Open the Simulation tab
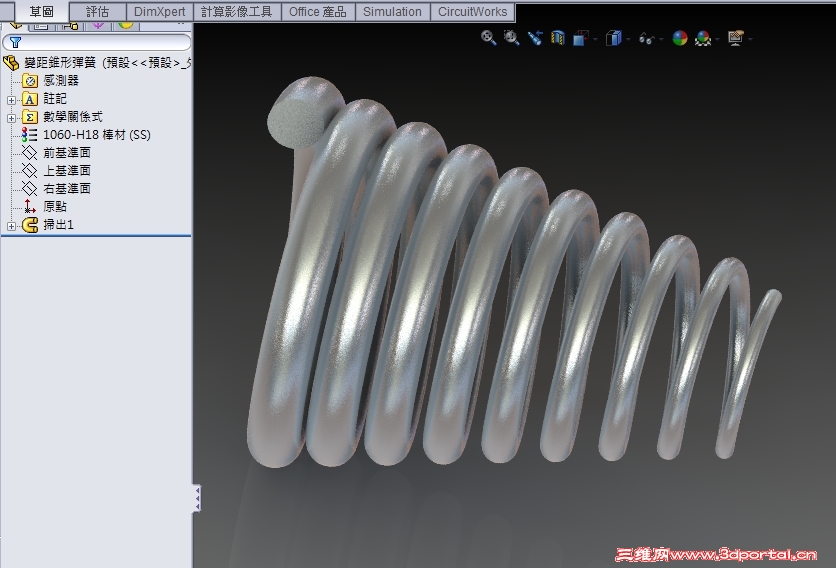Viewport: 836px width, 568px height. point(392,11)
